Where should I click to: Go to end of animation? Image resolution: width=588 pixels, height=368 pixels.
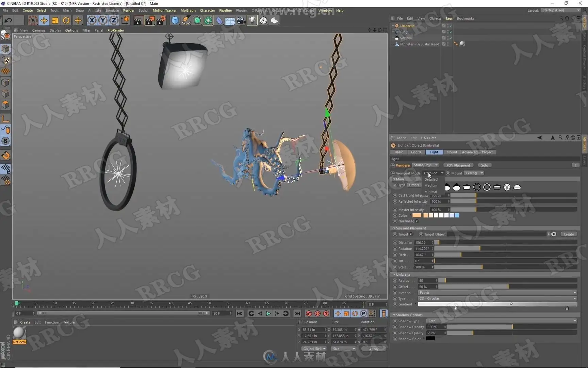[297, 313]
